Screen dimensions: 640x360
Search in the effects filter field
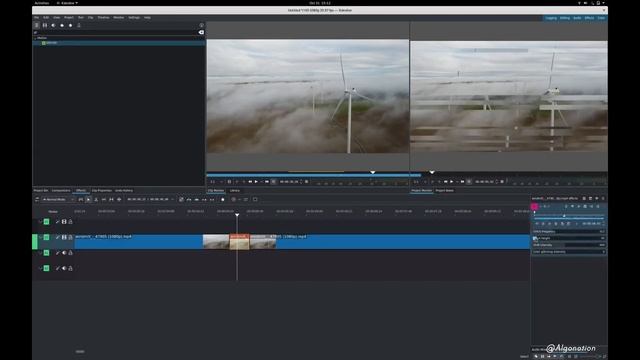pos(115,32)
